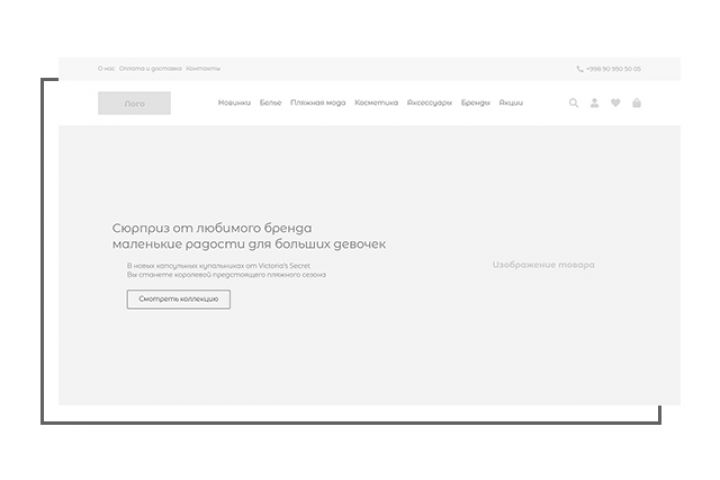This screenshot has width=720, height=480.
Task: Open the Оплата и доставка link
Action: (150, 68)
